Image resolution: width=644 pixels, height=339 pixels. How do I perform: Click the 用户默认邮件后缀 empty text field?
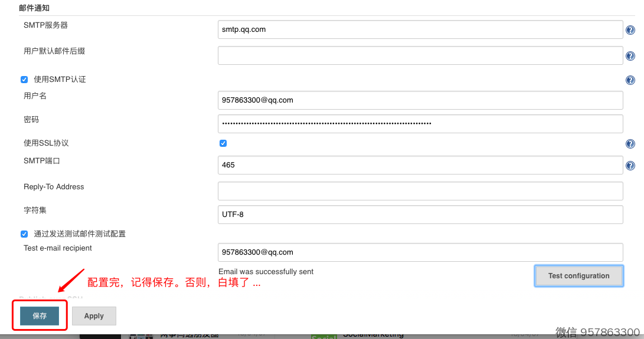tap(420, 55)
